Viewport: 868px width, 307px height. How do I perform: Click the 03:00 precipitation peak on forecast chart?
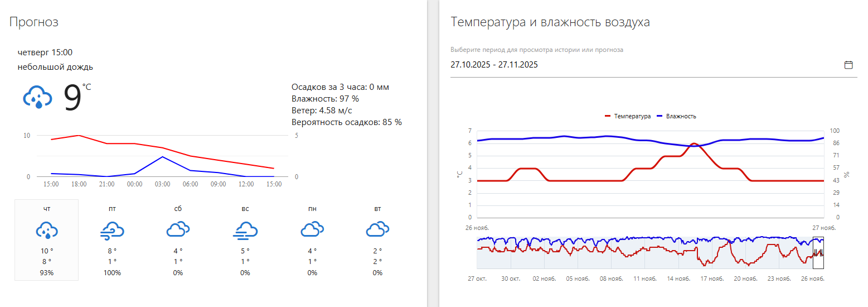coord(162,157)
